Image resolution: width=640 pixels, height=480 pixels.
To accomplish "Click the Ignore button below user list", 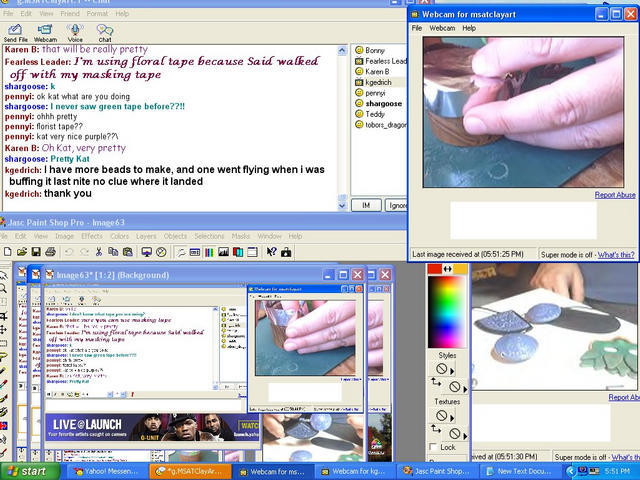I will (x=396, y=205).
